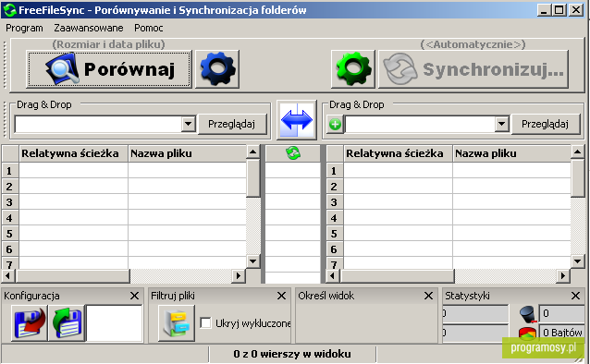590x364 pixels.
Task: Expand left folder path dropdown
Action: (x=188, y=124)
